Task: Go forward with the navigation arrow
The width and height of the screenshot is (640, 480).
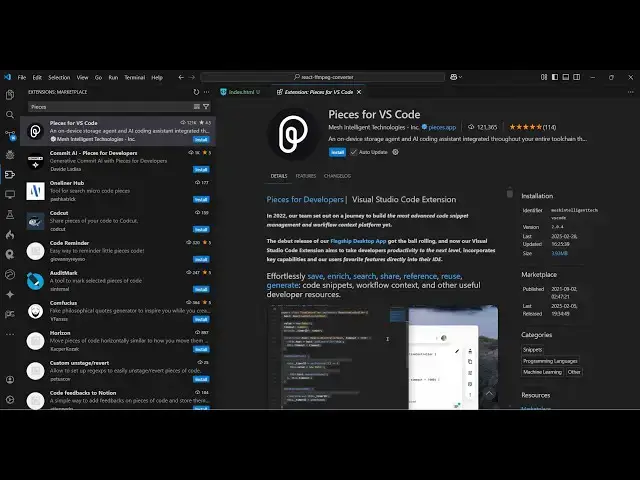Action: [192, 77]
